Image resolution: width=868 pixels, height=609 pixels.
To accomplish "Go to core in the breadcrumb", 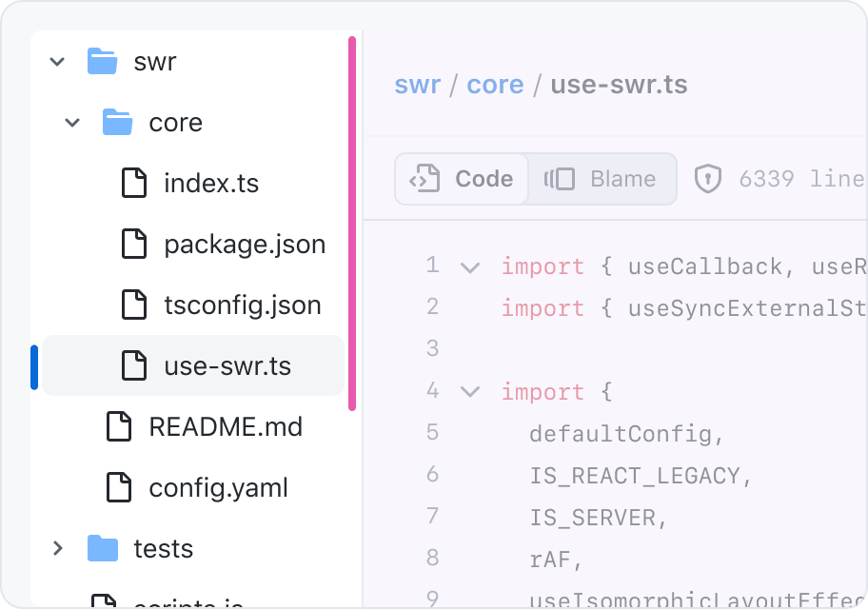I will click(495, 85).
